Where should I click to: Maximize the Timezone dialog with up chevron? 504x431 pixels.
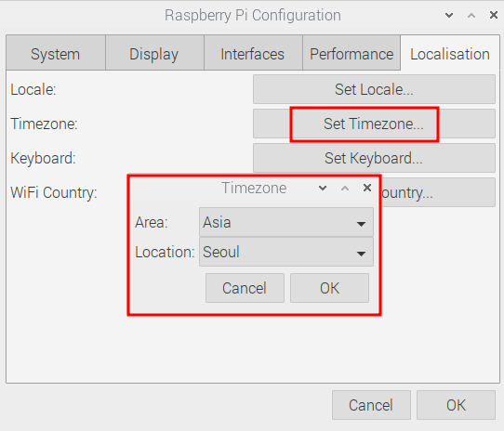click(x=345, y=188)
